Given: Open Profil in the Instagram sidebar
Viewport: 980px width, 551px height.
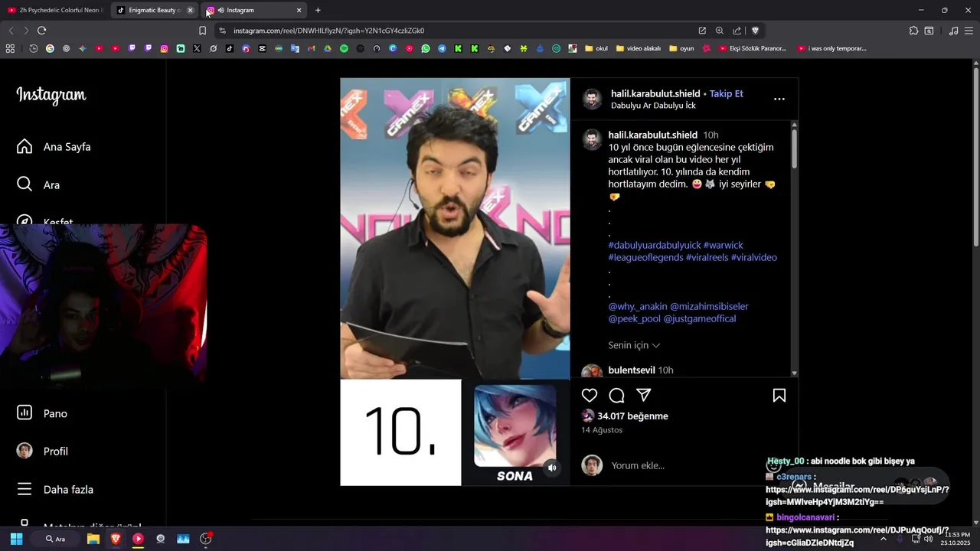Looking at the screenshot, I should coord(42,452).
